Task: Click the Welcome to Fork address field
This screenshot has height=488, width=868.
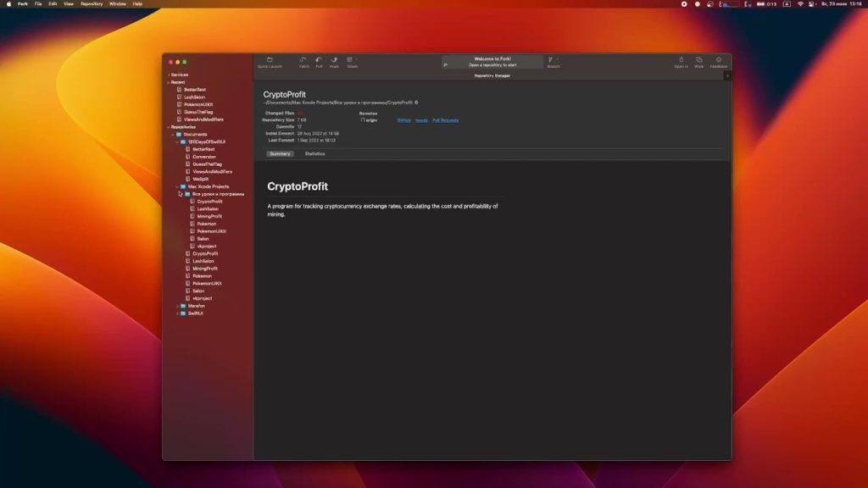Action: [492, 62]
